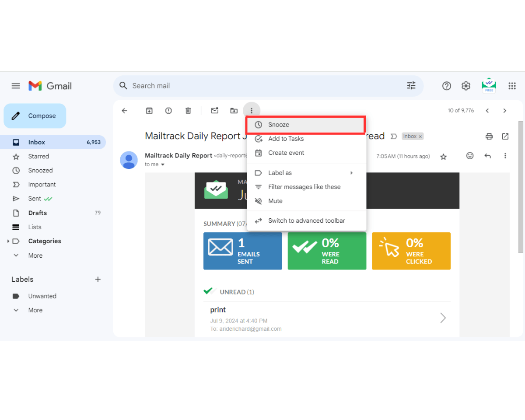Screen dimensions: 525x420
Task: Create new label plus button
Action: [x=98, y=279]
